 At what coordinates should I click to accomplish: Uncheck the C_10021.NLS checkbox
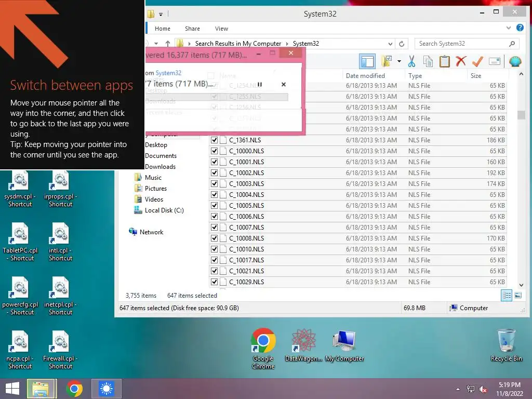click(214, 271)
